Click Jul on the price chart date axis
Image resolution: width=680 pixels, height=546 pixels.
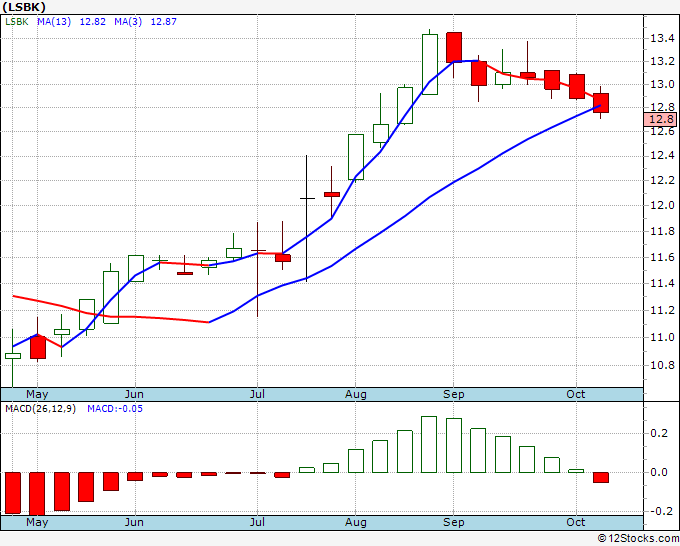[257, 394]
